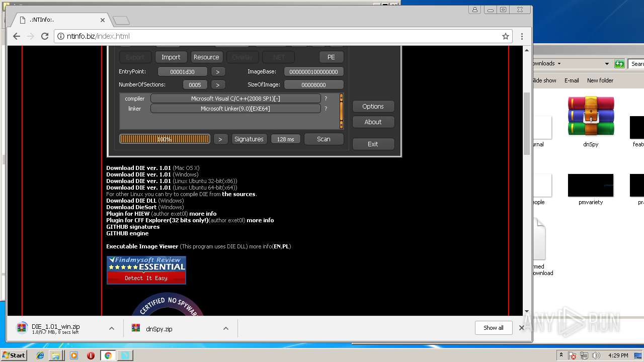Screen dimensions: 644x362
Task: Expand options for DIE_1.01_win.zip download
Action: [x=112, y=328]
